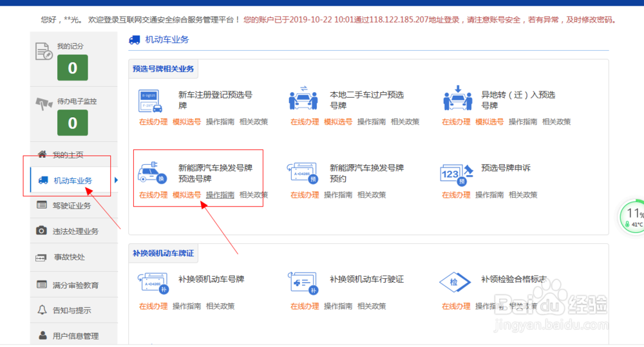Image resolution: width=644 pixels, height=347 pixels.
Task: Open 操作指南 under 补换领机动车行驶证
Action: coord(338,306)
